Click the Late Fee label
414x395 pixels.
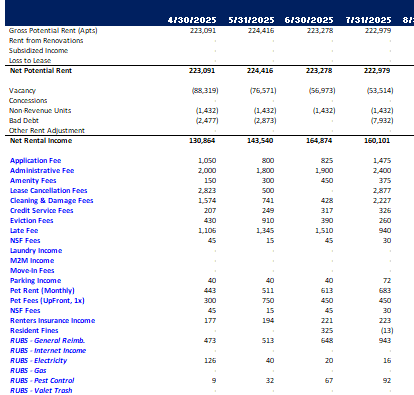pyautogui.click(x=24, y=231)
